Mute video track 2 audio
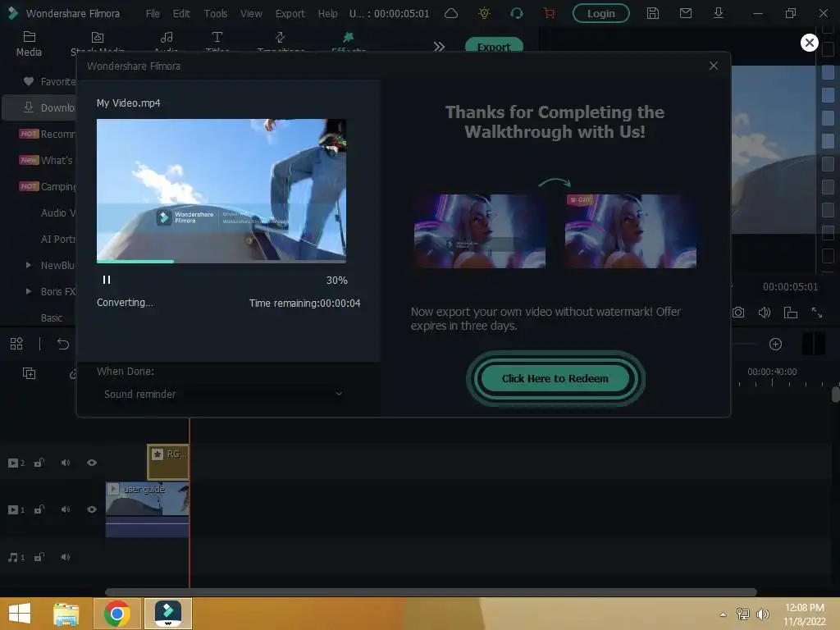The height and width of the screenshot is (630, 840). tap(66, 463)
